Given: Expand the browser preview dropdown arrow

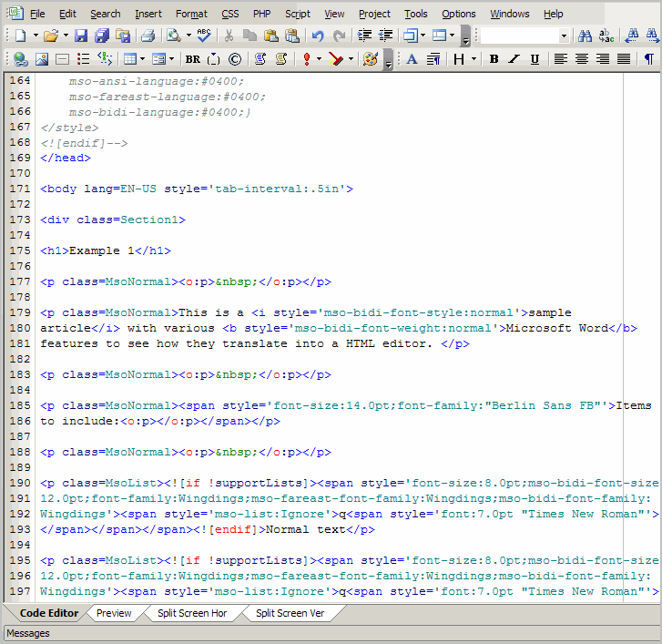Looking at the screenshot, I should 188,36.
